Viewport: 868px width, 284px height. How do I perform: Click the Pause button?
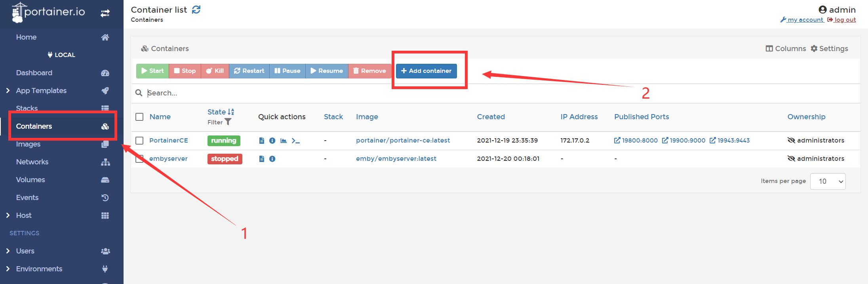point(287,71)
